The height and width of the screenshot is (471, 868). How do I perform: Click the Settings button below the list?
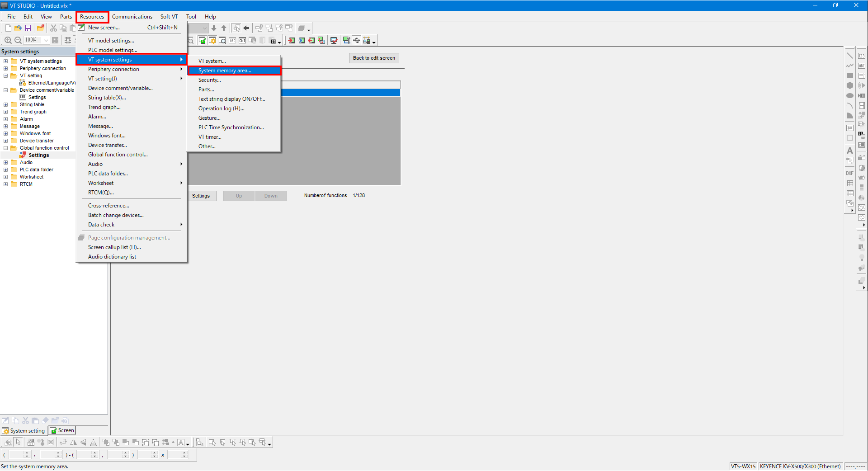click(x=201, y=196)
